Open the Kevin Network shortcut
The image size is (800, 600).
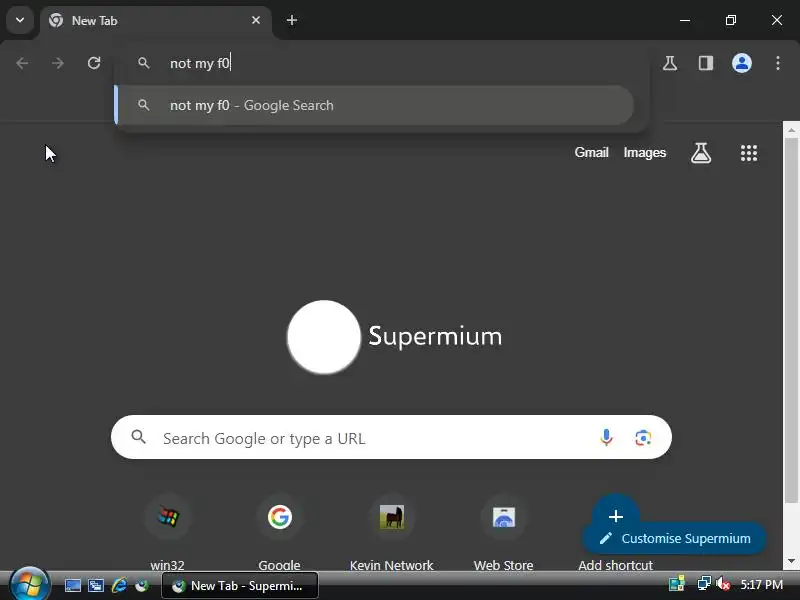392,531
